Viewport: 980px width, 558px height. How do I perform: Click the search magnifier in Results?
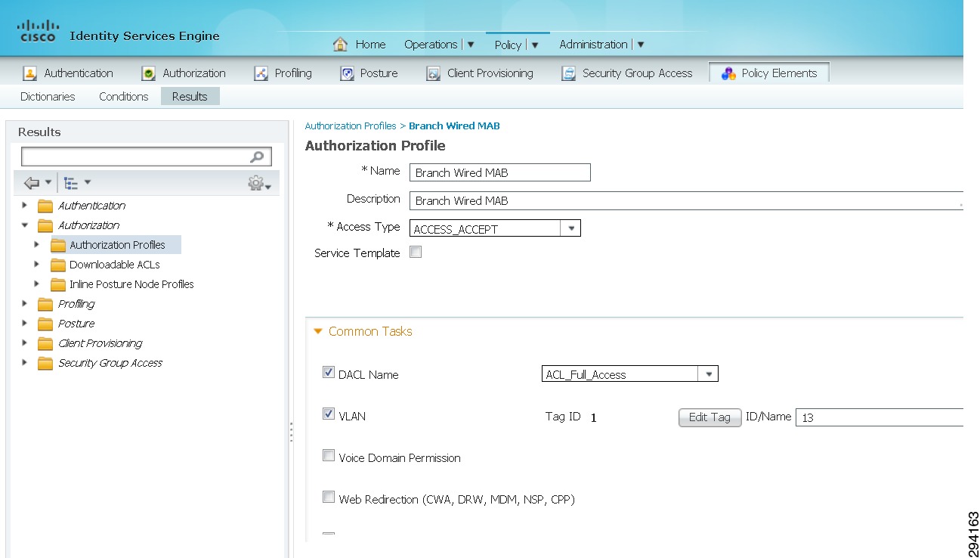(x=258, y=157)
